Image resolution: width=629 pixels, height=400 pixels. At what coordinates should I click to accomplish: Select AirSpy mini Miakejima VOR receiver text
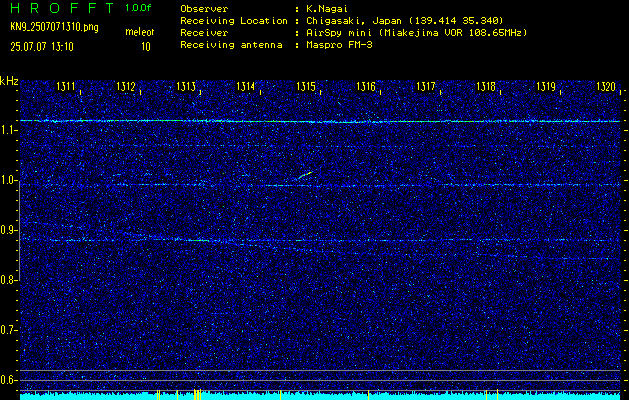click(x=416, y=33)
